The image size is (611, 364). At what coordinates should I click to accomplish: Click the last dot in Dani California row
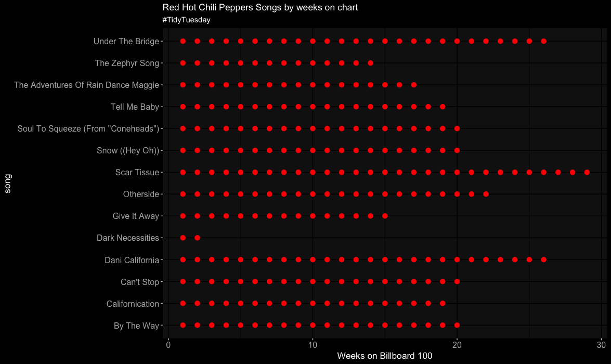point(543,259)
